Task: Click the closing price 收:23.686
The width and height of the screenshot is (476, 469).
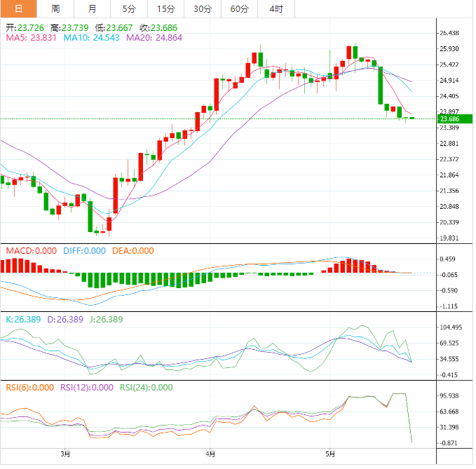Action: (x=158, y=28)
